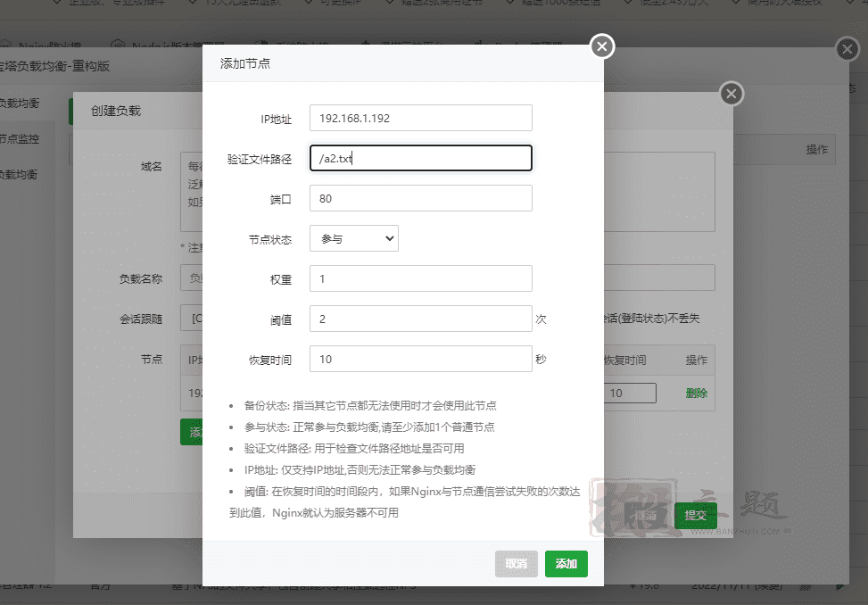Open 节点监控 in left sidebar

(20, 139)
